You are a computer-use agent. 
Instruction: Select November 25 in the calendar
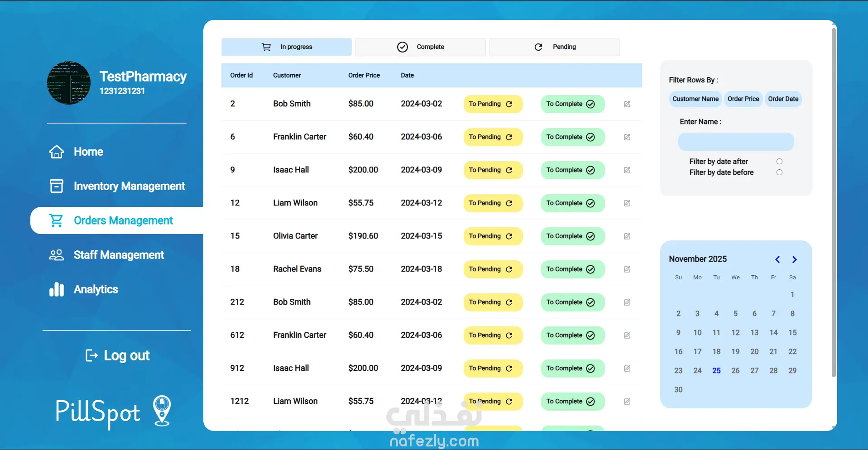click(x=716, y=371)
